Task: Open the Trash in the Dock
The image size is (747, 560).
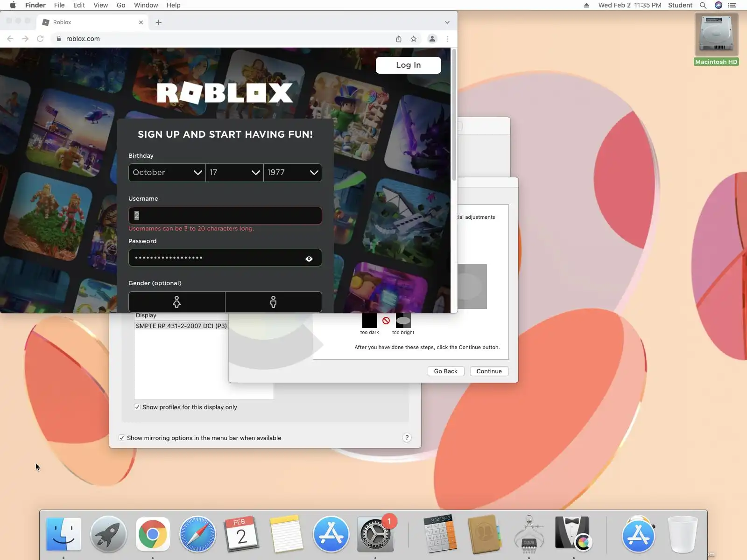Action: coord(683,534)
